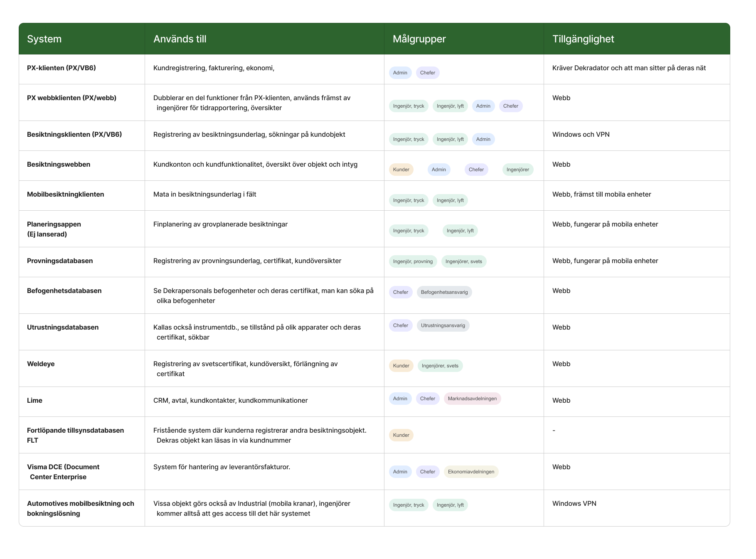Select "Mata in besiktningsunderlag i fält" description

coord(205,194)
